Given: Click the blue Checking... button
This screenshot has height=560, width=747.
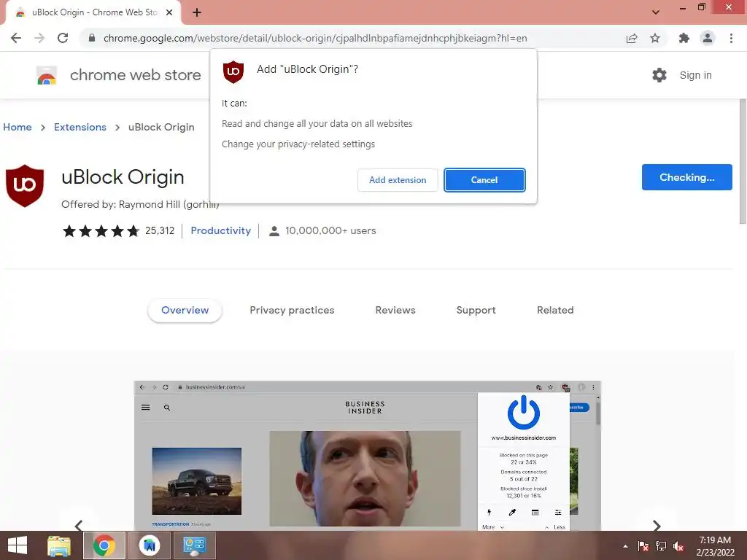Looking at the screenshot, I should [687, 177].
